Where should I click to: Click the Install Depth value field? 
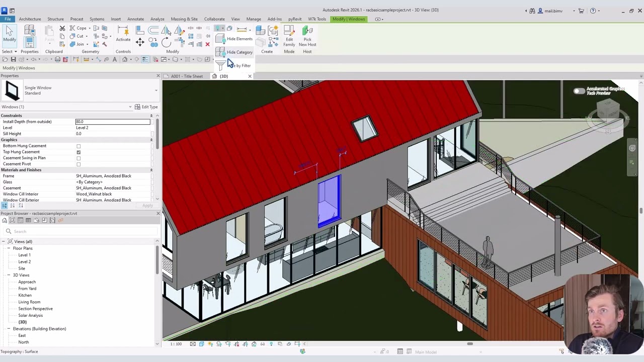click(113, 122)
